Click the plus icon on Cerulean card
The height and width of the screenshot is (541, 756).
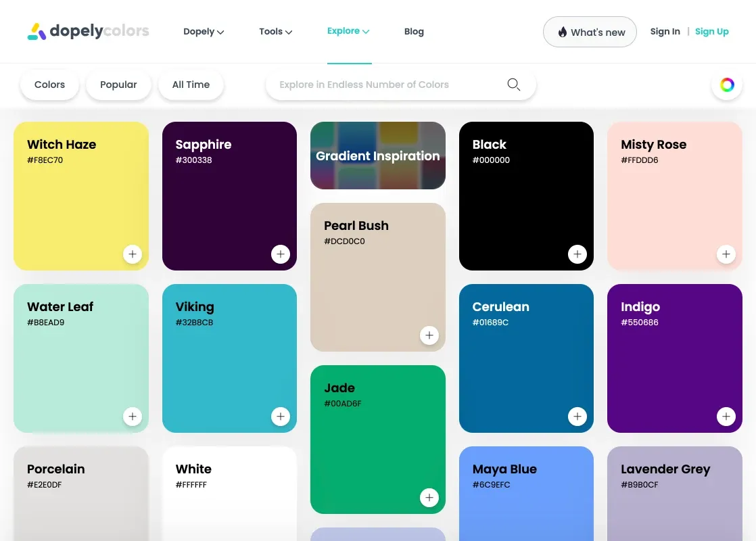[577, 417]
